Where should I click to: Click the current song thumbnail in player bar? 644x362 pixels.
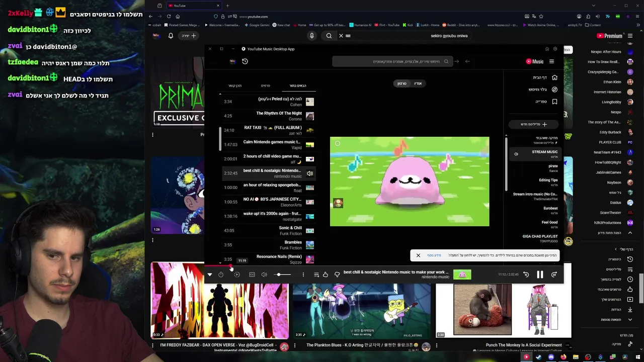point(462,275)
